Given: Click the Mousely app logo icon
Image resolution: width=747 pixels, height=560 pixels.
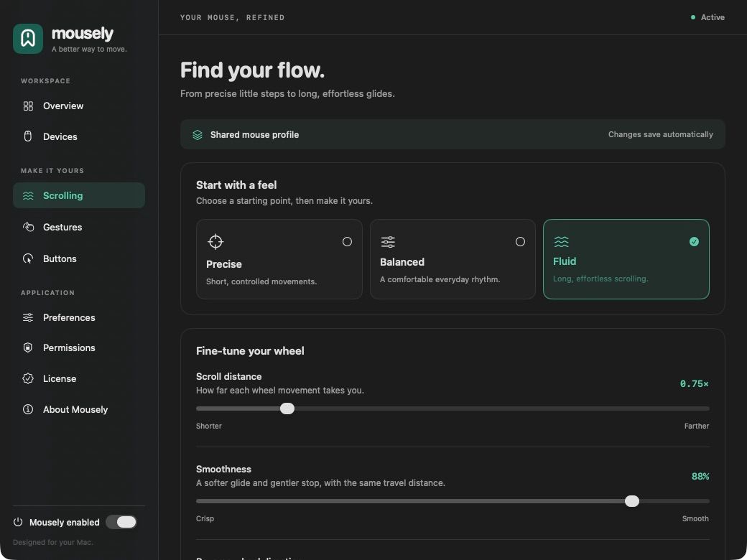Looking at the screenshot, I should (x=28, y=39).
